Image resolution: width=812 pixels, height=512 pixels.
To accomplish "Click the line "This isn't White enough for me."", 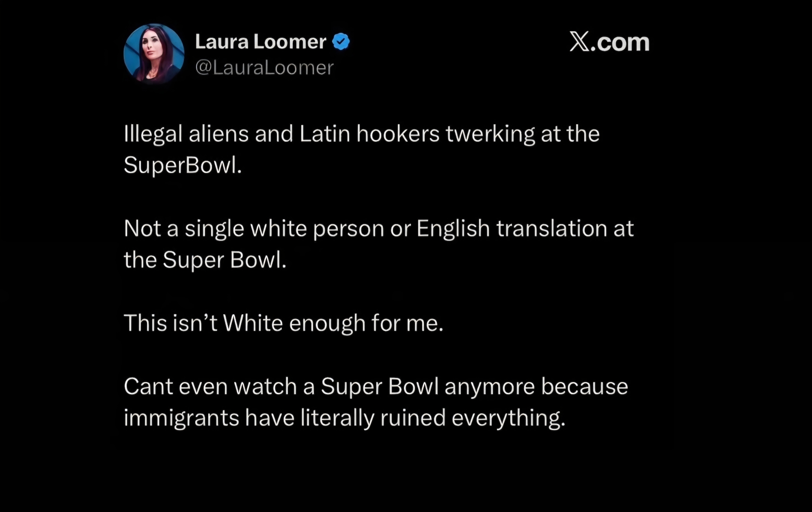I will (x=283, y=323).
